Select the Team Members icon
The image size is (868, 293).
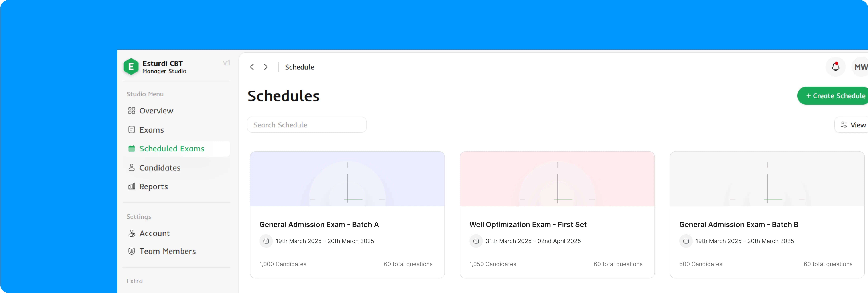click(131, 251)
